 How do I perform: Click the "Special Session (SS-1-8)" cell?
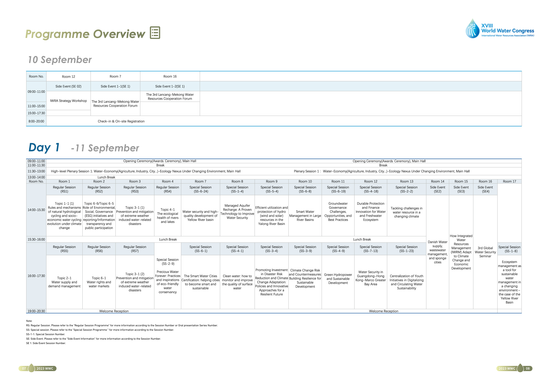pyautogui.click(x=509, y=249)
